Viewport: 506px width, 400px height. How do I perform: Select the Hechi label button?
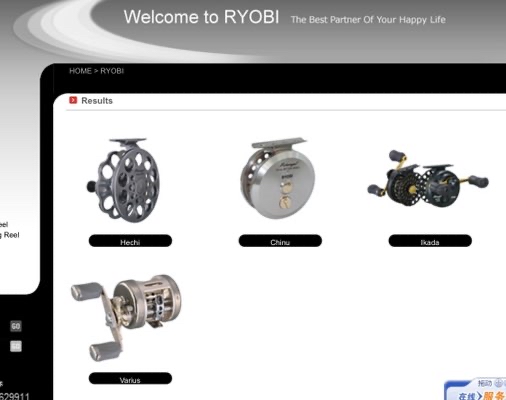[130, 241]
